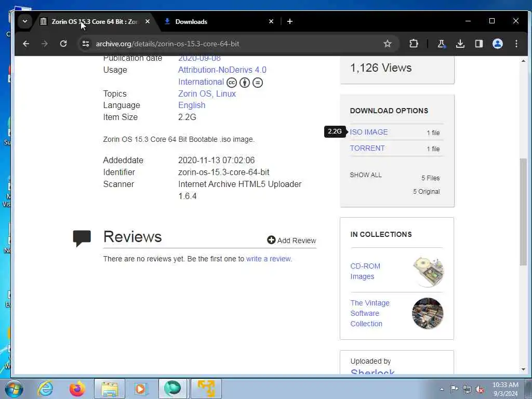Click the scrollbar up arrow
Screen dimensions: 532x399
(x=523, y=61)
